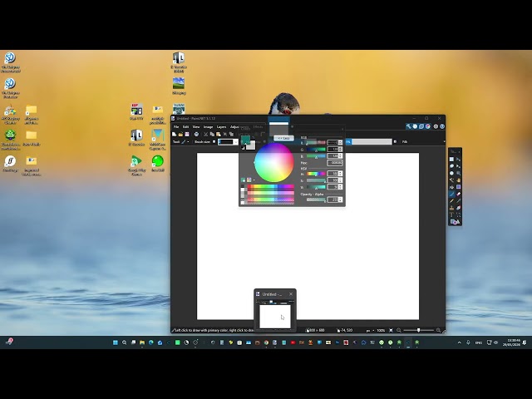This screenshot has height=399, width=532.
Task: Click the Open file toolbar icon
Action: (181, 135)
